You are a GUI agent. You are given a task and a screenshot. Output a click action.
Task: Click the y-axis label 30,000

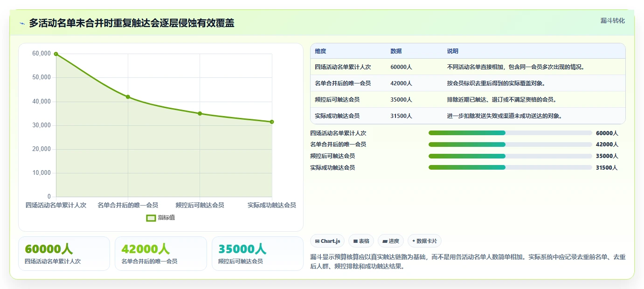click(x=42, y=125)
